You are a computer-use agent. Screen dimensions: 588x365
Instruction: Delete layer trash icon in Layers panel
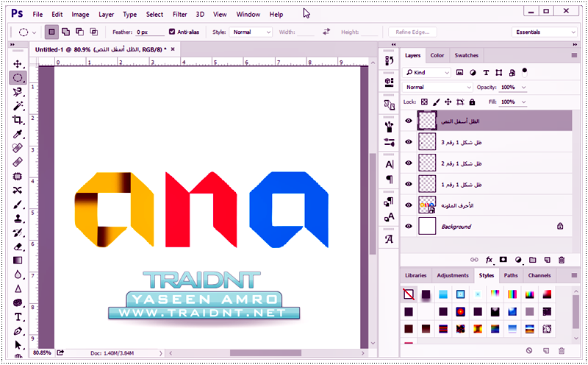(x=562, y=260)
